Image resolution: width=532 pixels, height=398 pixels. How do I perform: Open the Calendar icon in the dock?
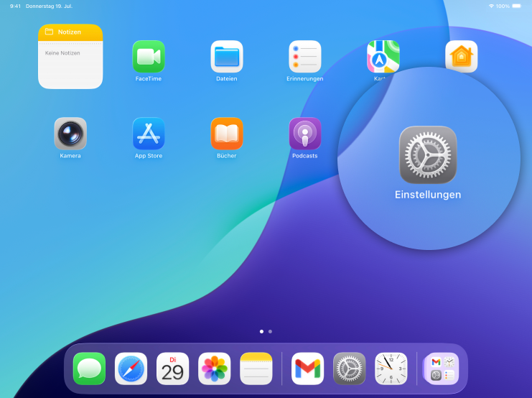[x=173, y=369]
